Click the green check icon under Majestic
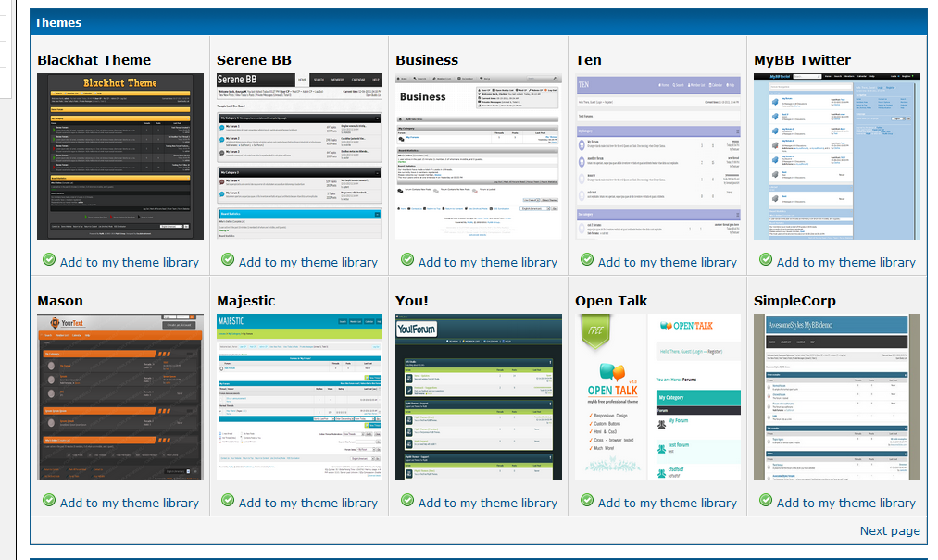Viewport: 938px width, 560px height. point(228,500)
